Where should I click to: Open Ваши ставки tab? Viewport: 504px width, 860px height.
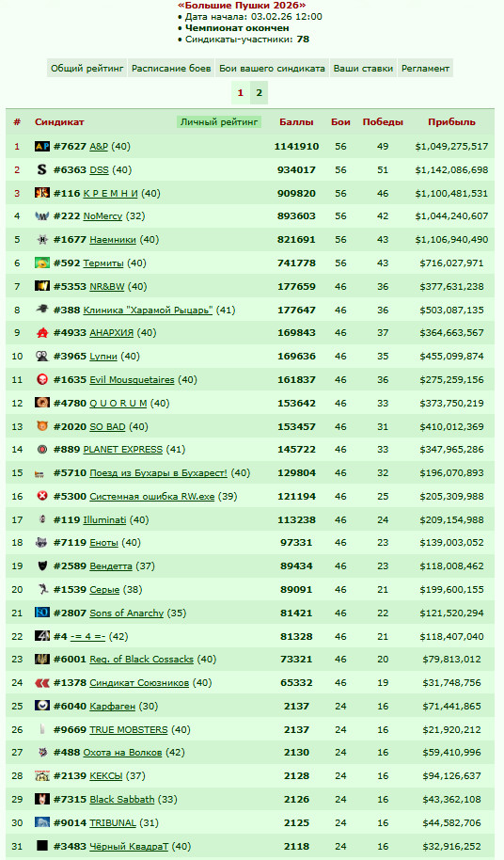[x=363, y=69]
